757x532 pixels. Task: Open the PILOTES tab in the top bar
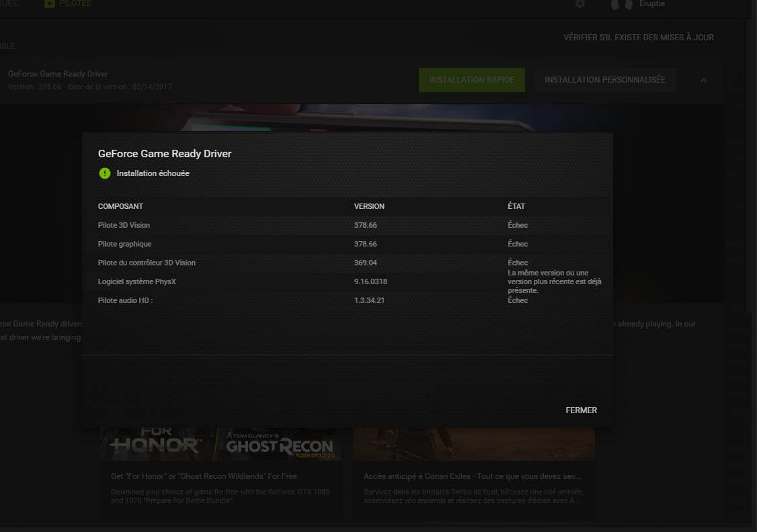click(68, 4)
